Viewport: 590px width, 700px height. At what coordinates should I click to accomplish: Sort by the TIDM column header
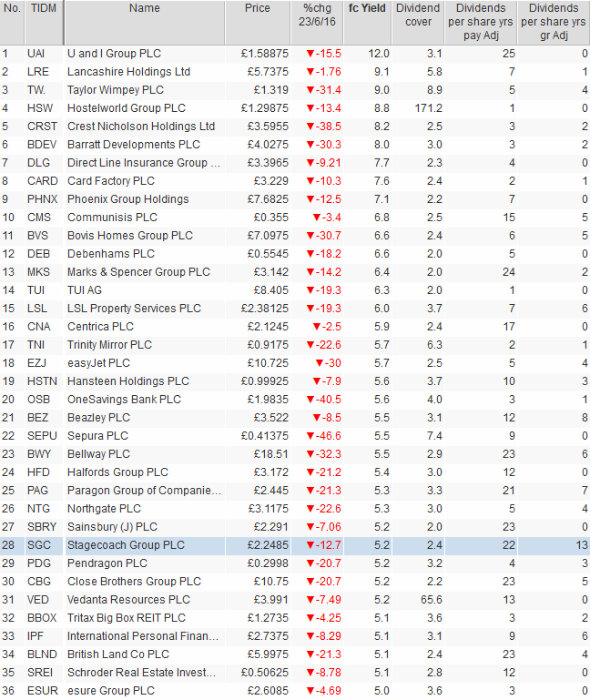[44, 23]
